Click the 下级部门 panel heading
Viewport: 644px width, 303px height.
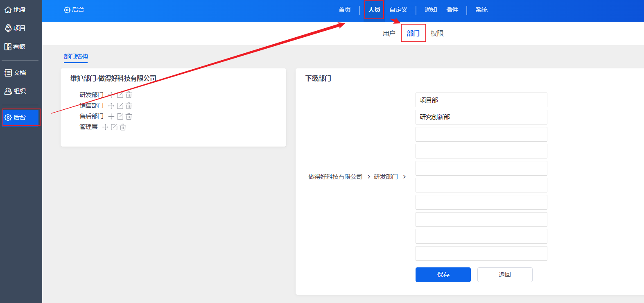[x=319, y=79]
